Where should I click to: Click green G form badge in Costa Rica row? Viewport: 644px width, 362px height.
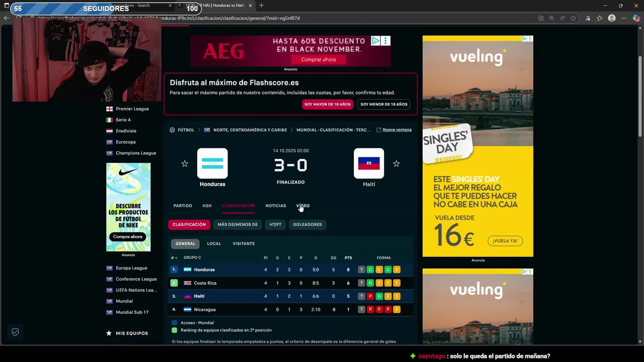(x=370, y=283)
